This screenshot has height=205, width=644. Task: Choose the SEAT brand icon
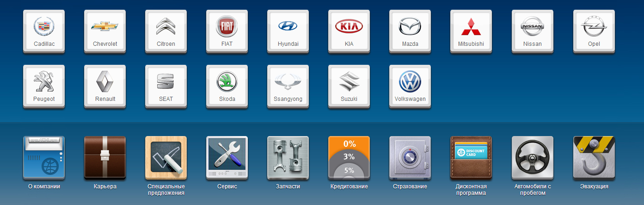click(166, 86)
